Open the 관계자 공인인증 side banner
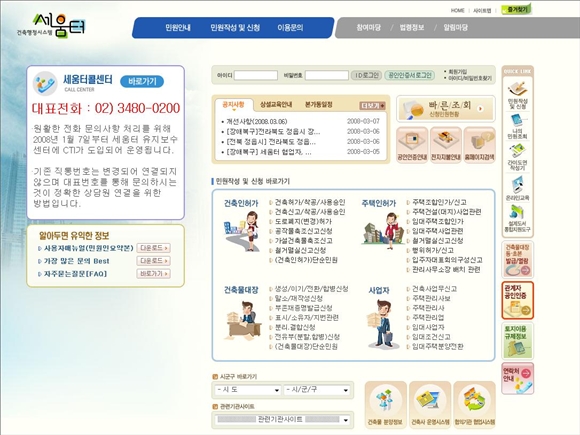The image size is (580, 435). (x=517, y=300)
